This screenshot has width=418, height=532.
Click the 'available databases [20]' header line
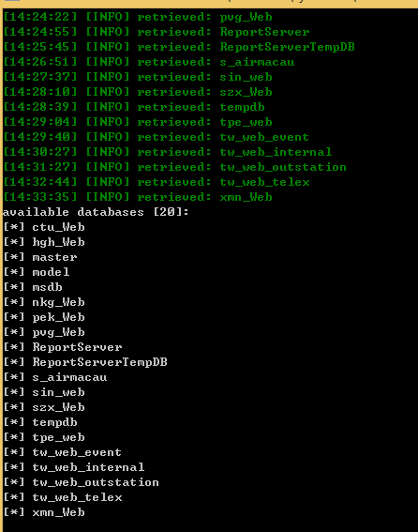pyautogui.click(x=96, y=212)
